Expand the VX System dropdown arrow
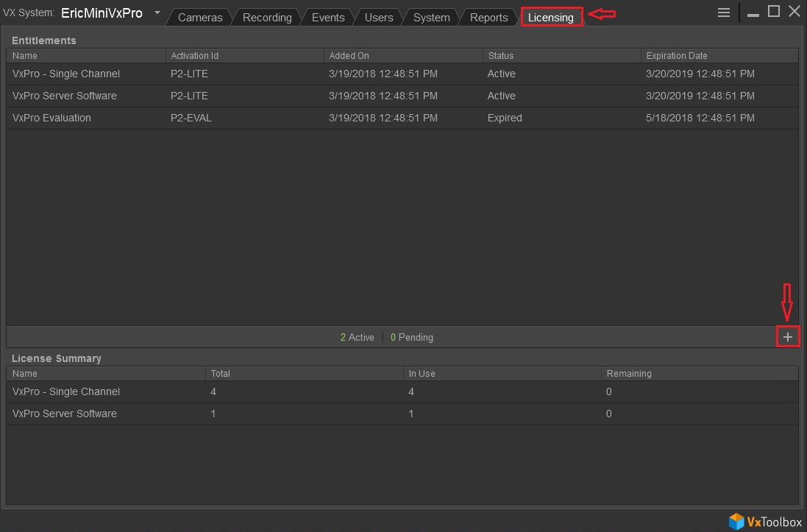 click(157, 13)
